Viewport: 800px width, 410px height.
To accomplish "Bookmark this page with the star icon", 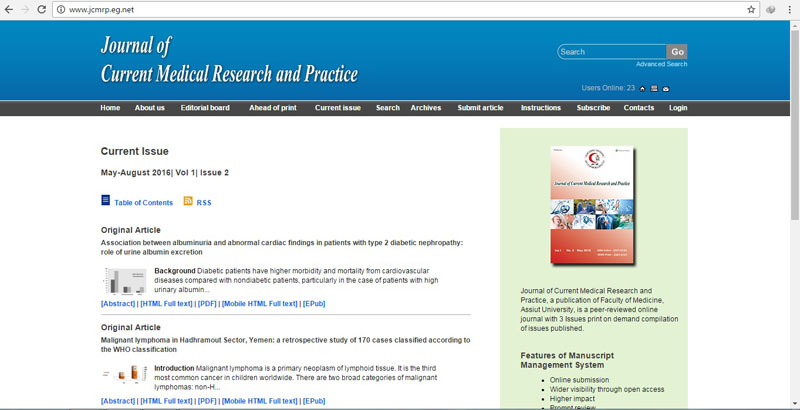I will coord(751,9).
